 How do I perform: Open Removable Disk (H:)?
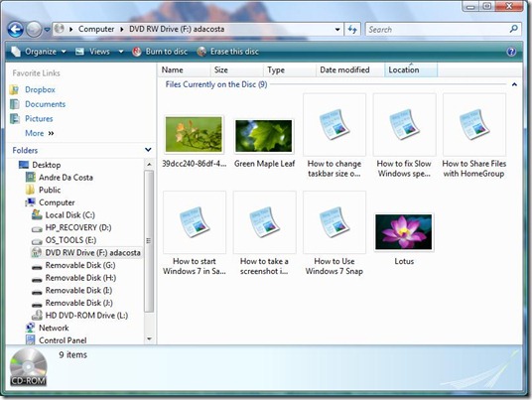[x=80, y=278]
